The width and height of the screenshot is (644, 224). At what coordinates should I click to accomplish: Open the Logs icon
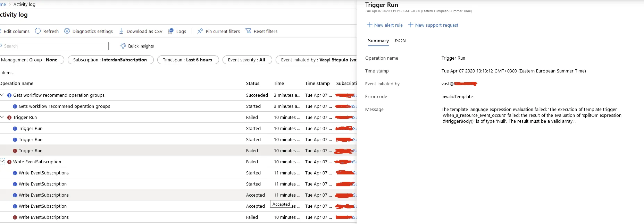pyautogui.click(x=171, y=31)
